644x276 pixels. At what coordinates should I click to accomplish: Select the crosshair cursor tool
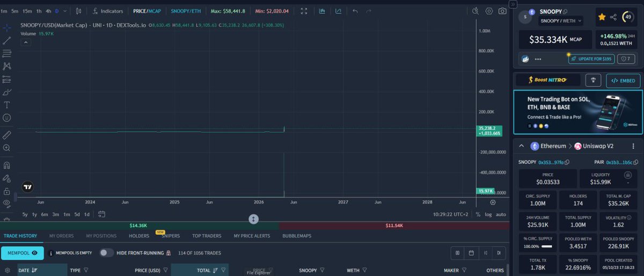point(7,27)
